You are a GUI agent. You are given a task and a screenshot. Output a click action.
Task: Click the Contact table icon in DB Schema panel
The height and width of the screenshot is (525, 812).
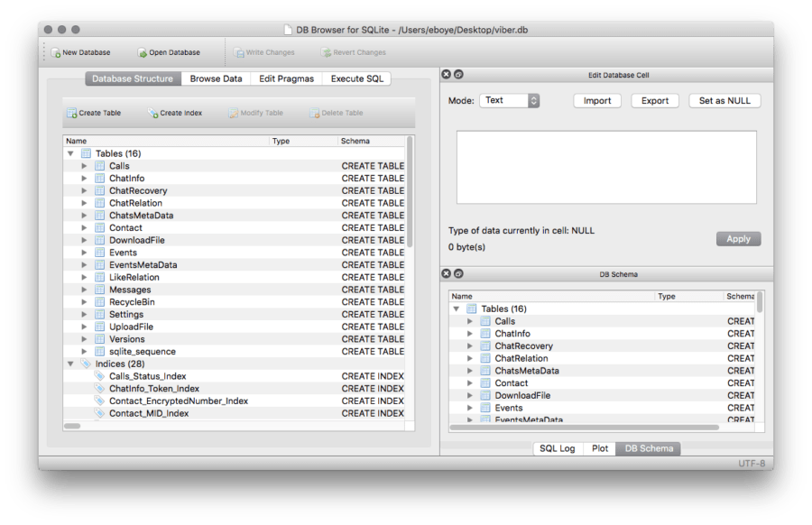click(x=485, y=383)
